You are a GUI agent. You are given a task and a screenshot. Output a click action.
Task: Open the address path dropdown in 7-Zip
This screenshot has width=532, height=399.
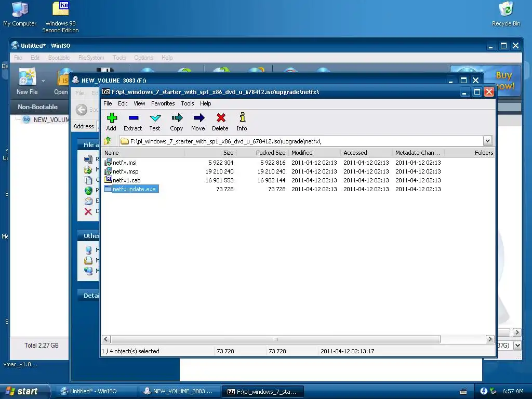(487, 141)
